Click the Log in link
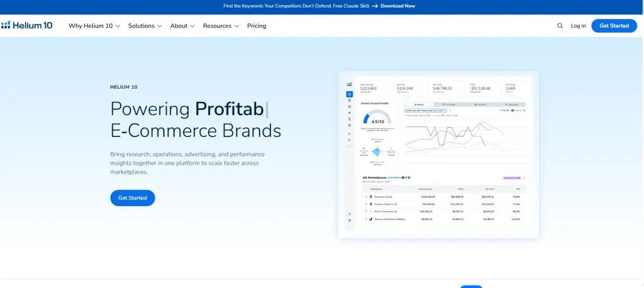The height and width of the screenshot is (288, 644). tap(579, 26)
